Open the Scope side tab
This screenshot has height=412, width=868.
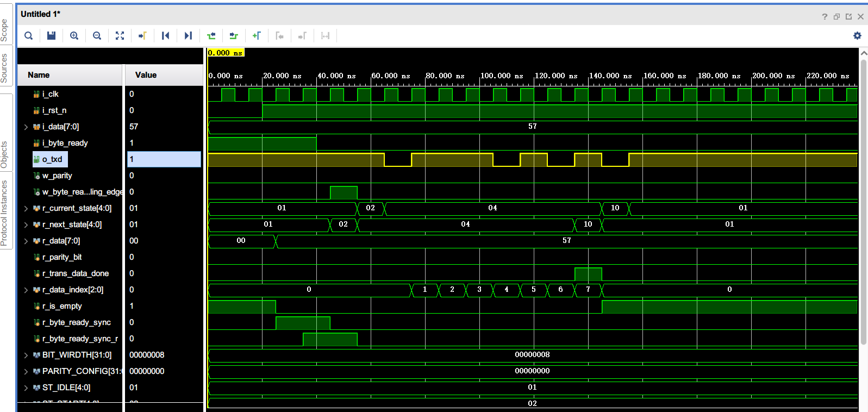click(x=4, y=30)
